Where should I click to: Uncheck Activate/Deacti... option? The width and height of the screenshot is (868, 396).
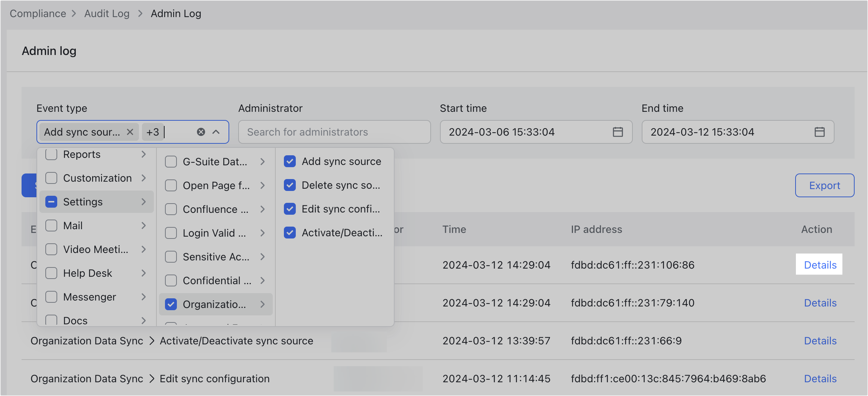coord(290,233)
